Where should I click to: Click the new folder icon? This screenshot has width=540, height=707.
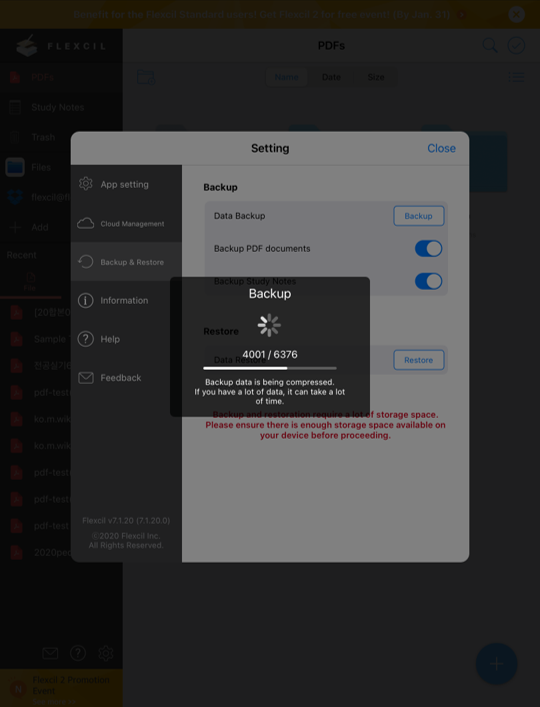click(x=146, y=77)
